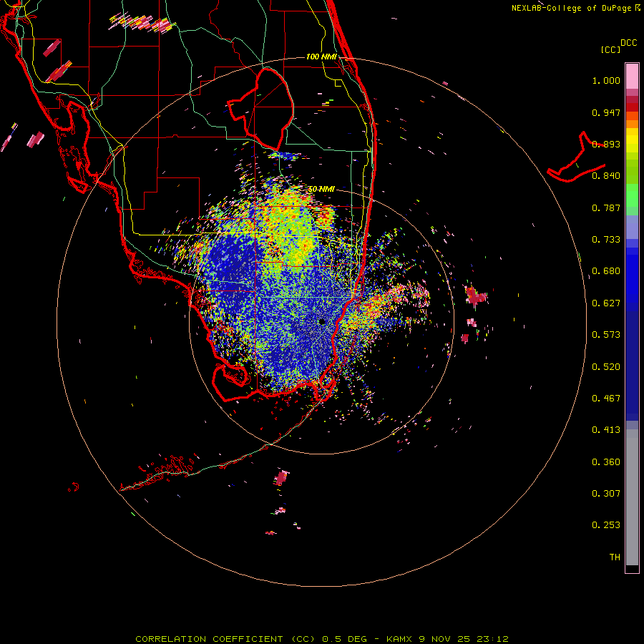Viewport: 644px width, 644px height.
Task: Click the 100 NMI range ring label
Action: [x=321, y=57]
